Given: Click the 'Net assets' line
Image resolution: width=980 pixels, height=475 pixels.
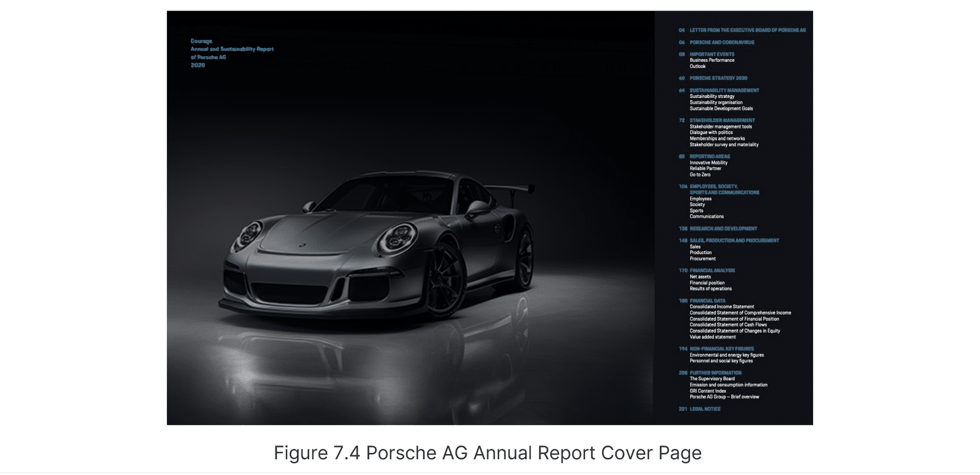Looking at the screenshot, I should tap(701, 277).
